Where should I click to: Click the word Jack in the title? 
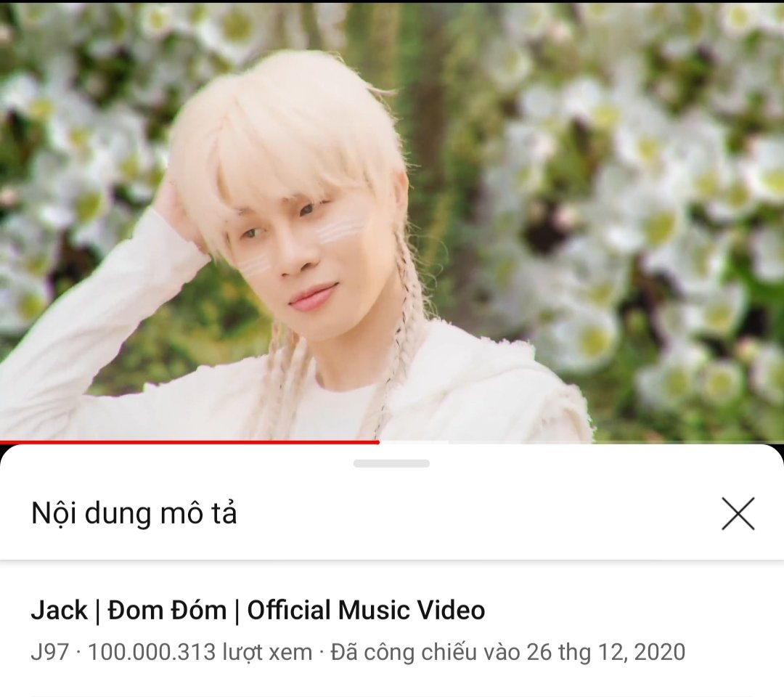59,610
